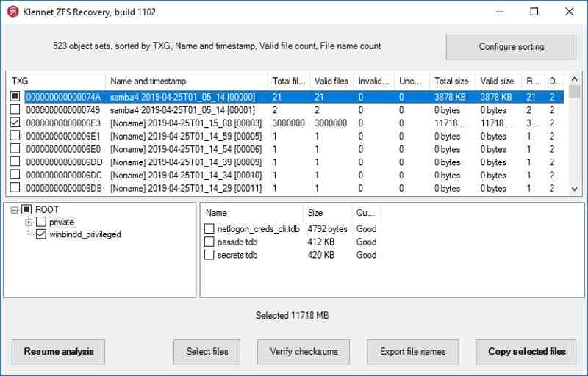This screenshot has height=376, width=588.
Task: Collapse the ROOT tree node
Action: pos(14,210)
